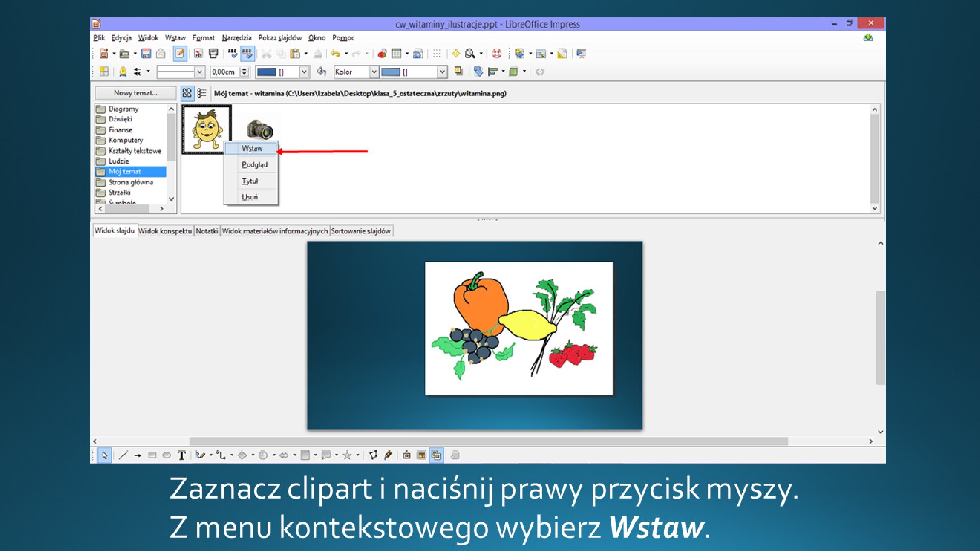Open the line style dropdown

tap(198, 72)
